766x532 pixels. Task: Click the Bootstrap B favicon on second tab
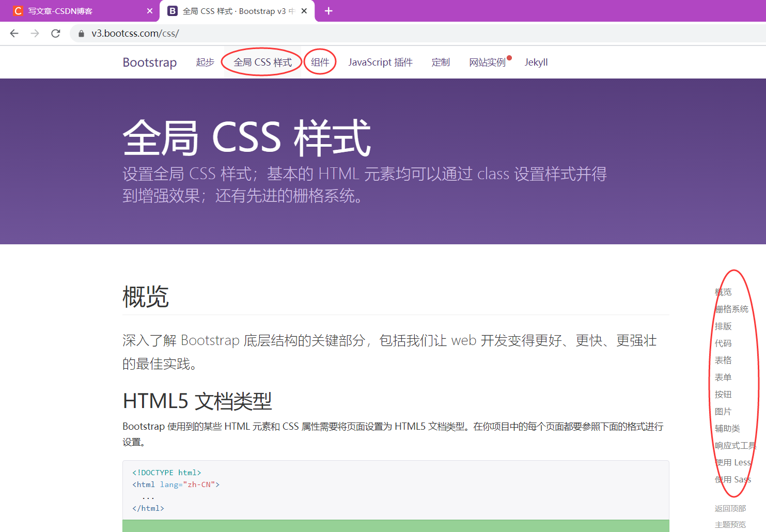click(173, 11)
